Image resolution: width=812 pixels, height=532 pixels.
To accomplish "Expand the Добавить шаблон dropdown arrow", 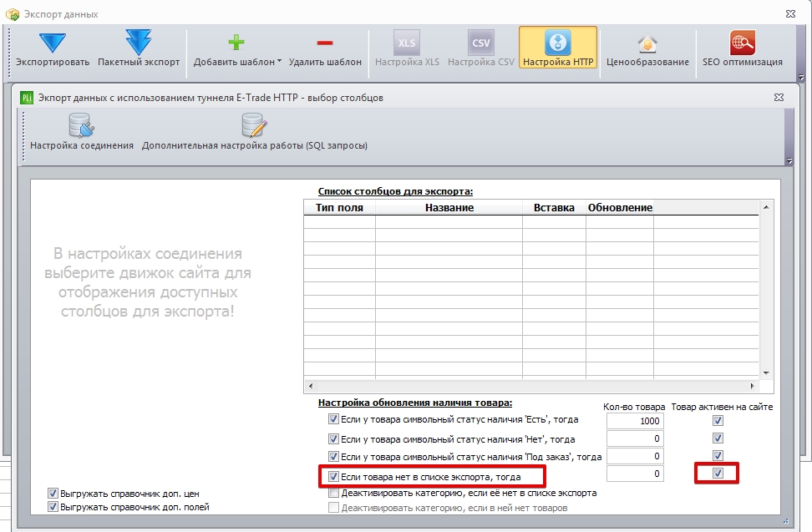I will click(x=279, y=61).
